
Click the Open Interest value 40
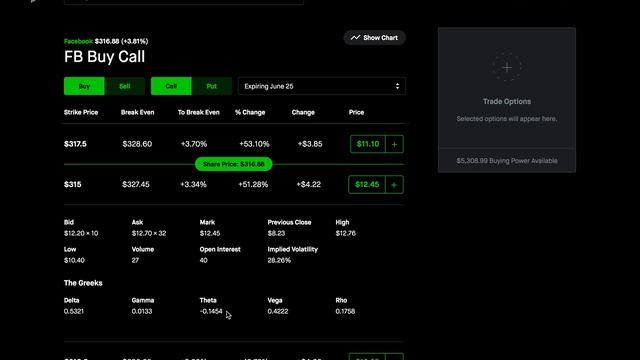[x=203, y=260]
